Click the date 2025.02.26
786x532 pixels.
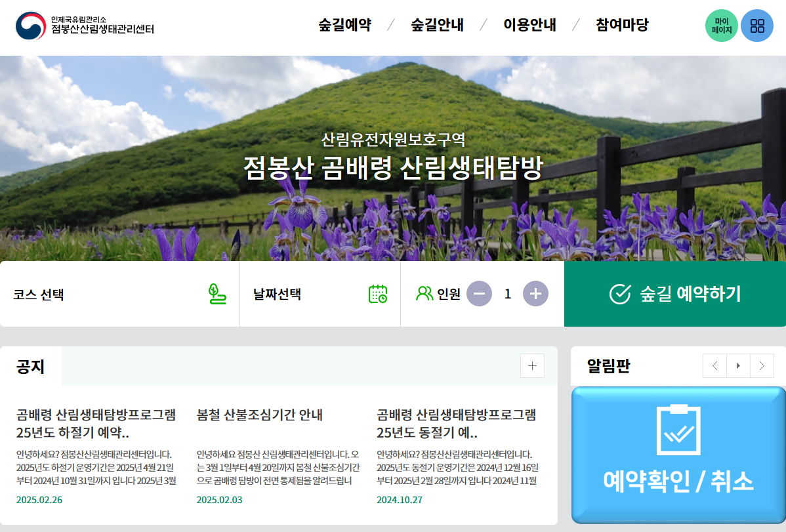click(39, 500)
